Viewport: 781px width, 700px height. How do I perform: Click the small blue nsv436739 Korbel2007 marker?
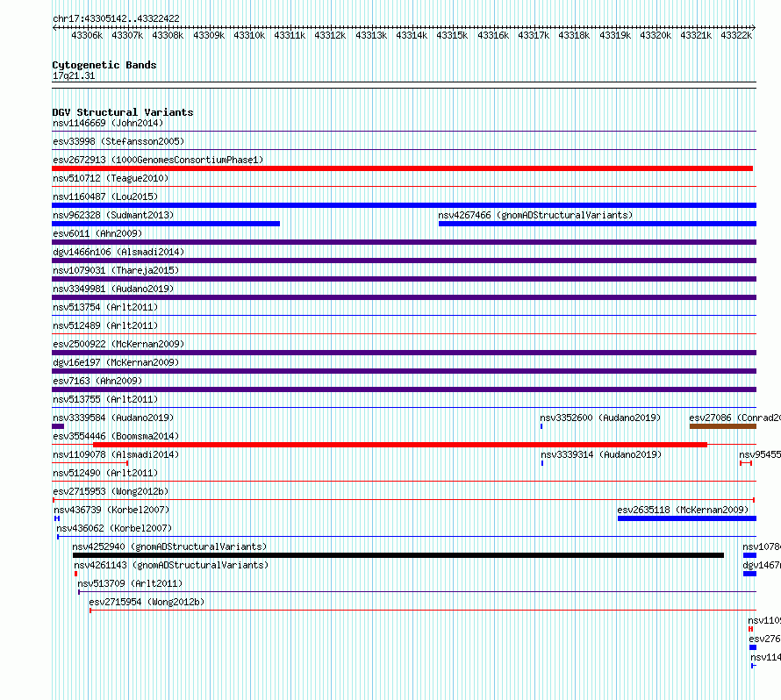(57, 518)
